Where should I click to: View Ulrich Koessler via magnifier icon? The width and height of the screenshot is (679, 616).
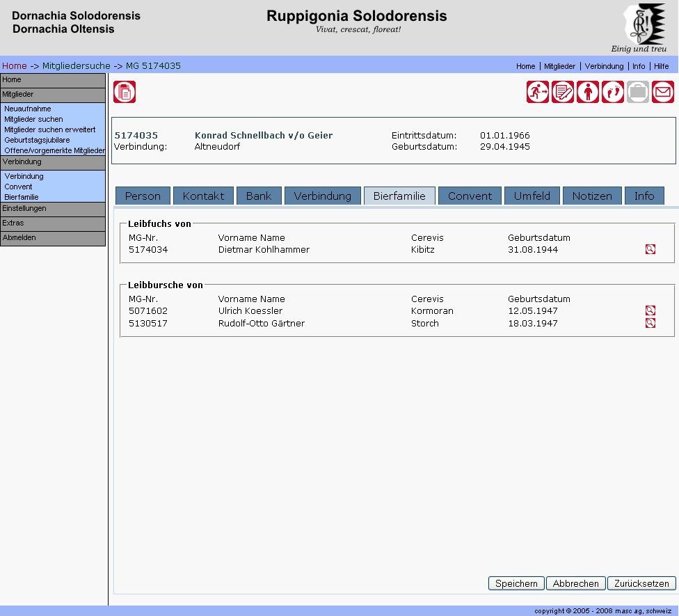[650, 310]
